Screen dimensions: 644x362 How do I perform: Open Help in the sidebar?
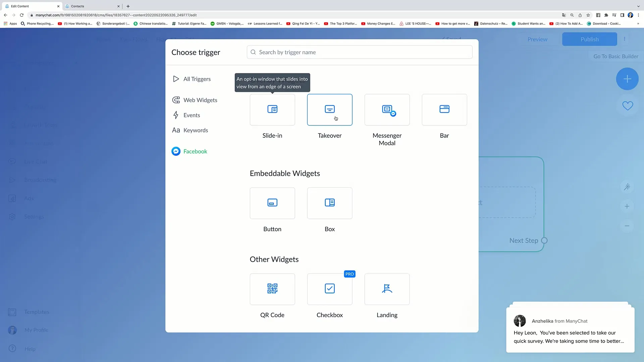[x=22, y=349]
